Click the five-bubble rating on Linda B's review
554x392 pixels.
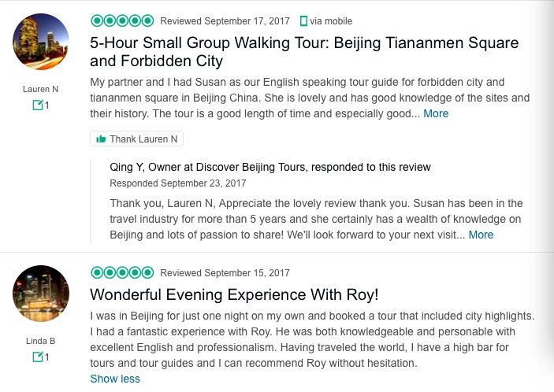122,272
